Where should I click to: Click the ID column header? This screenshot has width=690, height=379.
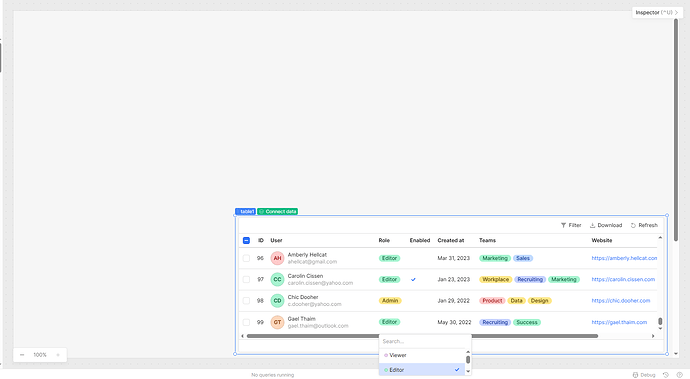(x=261, y=240)
